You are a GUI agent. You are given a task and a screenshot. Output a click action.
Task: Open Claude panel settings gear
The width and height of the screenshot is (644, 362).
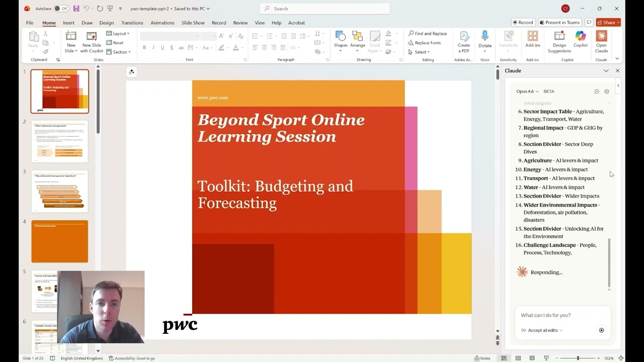pyautogui.click(x=607, y=92)
